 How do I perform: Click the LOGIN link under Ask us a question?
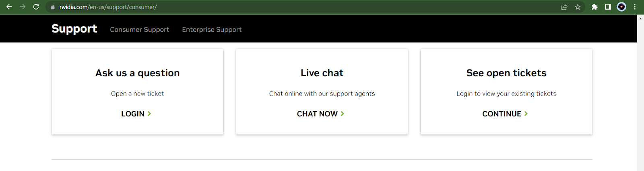point(133,114)
